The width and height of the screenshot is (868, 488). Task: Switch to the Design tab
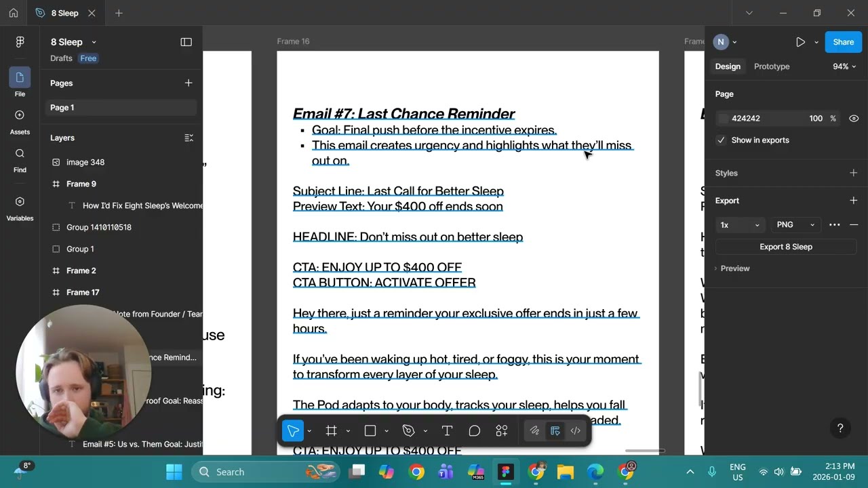click(x=728, y=66)
